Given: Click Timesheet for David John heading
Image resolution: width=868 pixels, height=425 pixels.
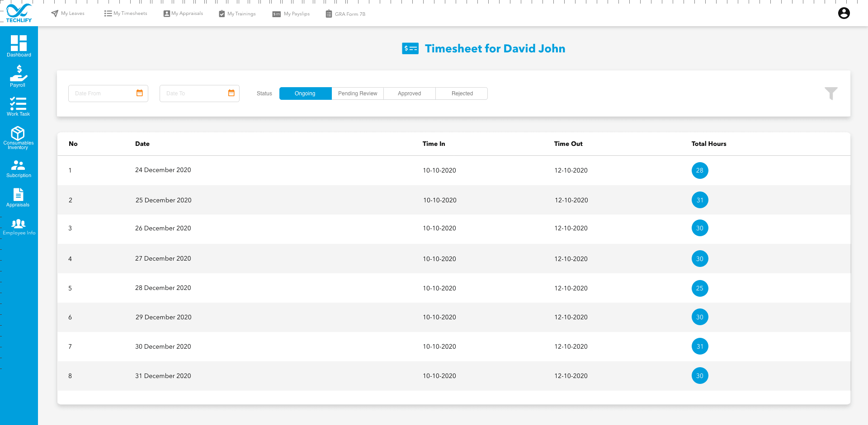Looking at the screenshot, I should pos(495,48).
